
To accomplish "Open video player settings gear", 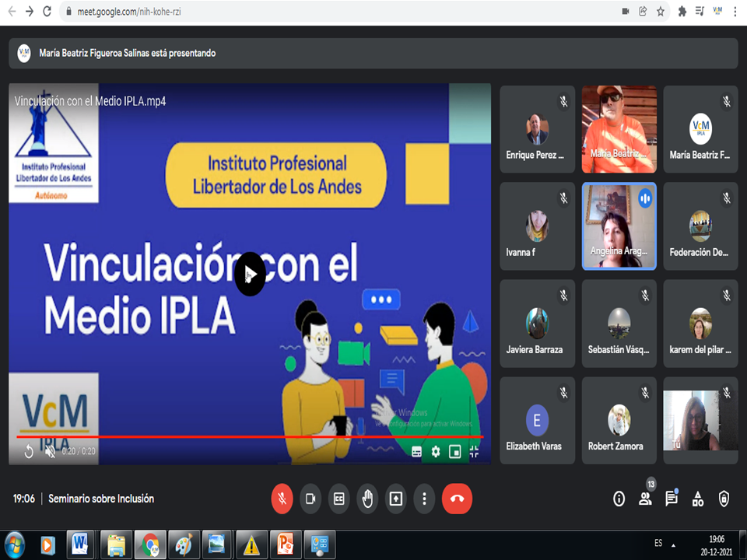I will (436, 451).
